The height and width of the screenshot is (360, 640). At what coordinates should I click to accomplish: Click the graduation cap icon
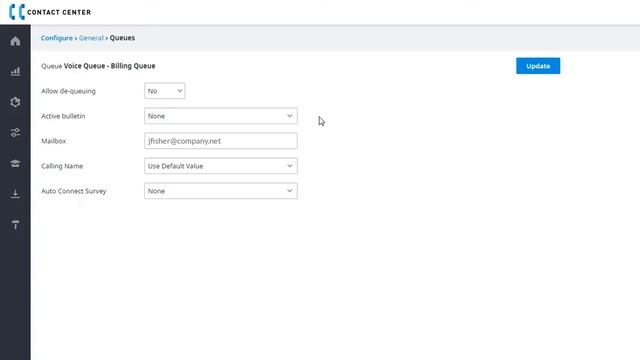[x=15, y=163]
